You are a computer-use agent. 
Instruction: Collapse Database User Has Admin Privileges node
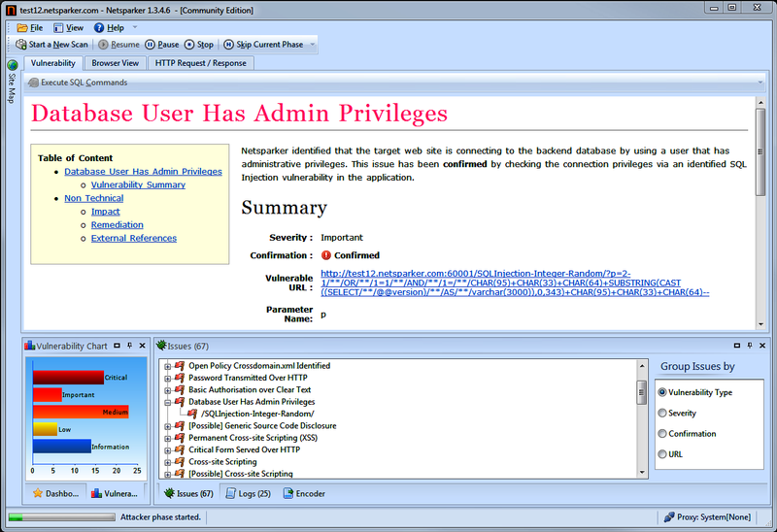(x=167, y=402)
